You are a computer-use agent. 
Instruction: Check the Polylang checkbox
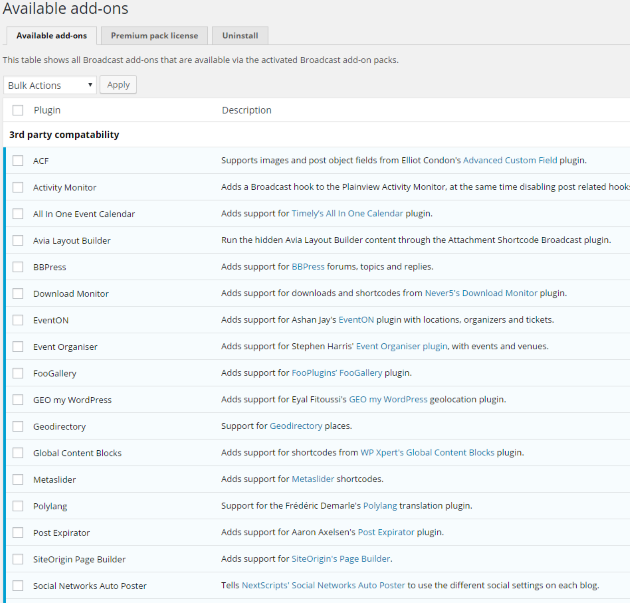tap(18, 506)
